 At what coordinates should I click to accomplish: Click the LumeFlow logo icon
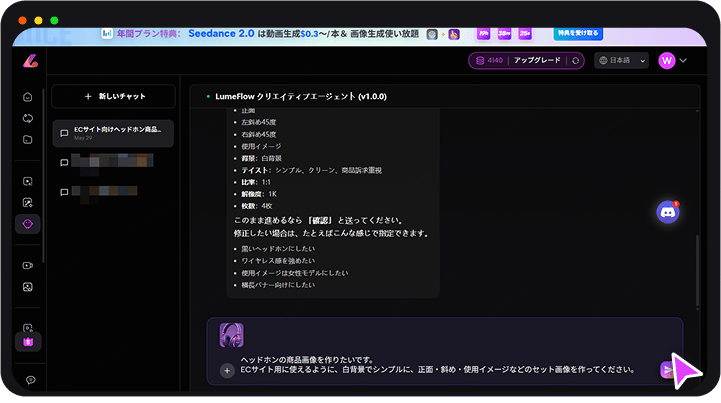click(30, 60)
